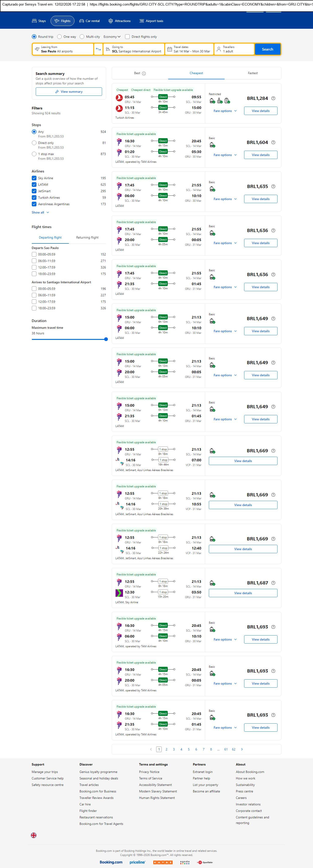Image resolution: width=313 pixels, height=868 pixels.
Task: Click the traveller person icon in search bar
Action: 219,49
